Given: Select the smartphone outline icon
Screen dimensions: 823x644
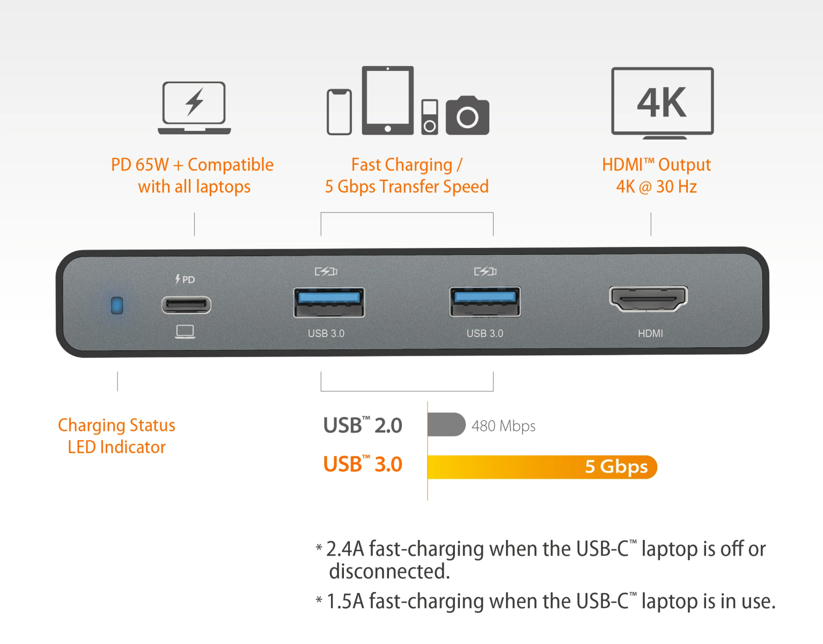Looking at the screenshot, I should point(339,112).
